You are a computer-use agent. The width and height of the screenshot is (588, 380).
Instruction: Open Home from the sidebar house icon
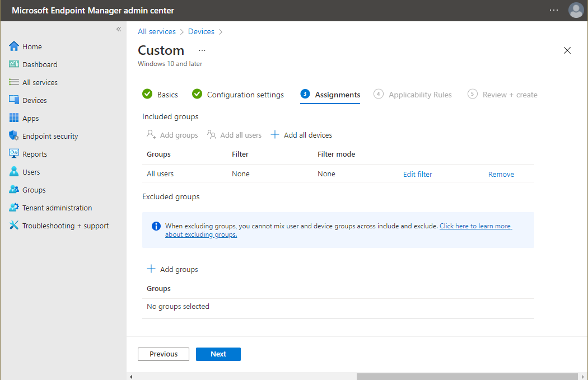[x=14, y=46]
